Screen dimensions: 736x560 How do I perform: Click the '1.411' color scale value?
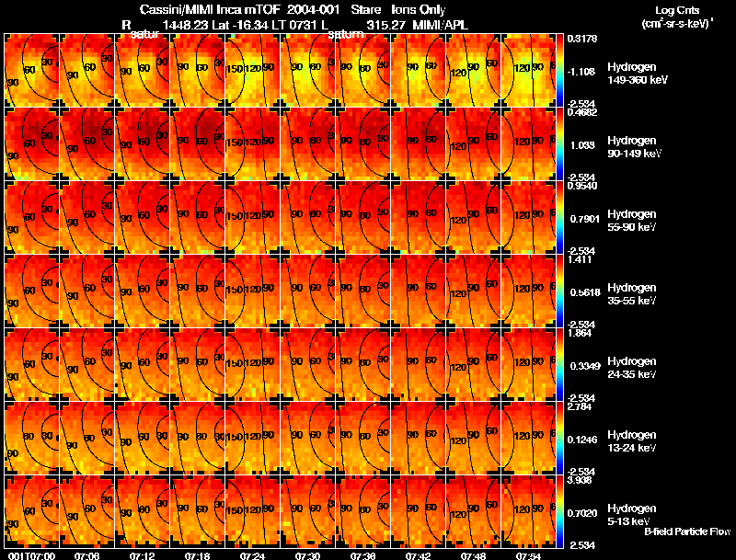[581, 259]
